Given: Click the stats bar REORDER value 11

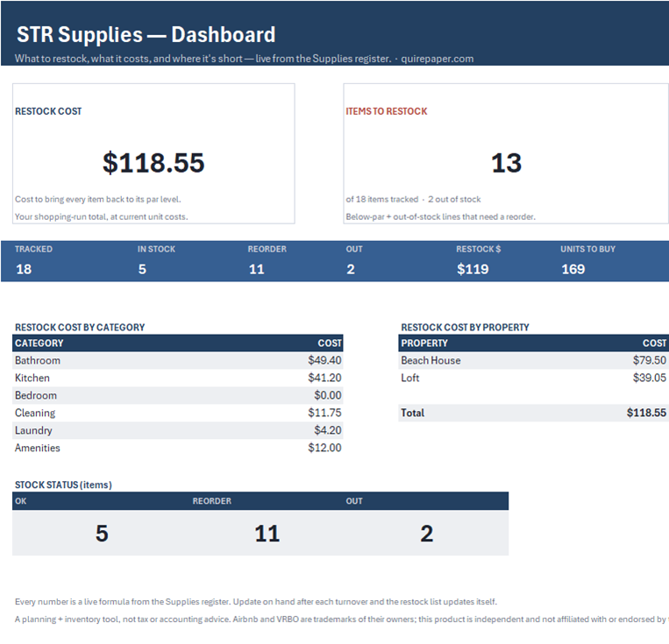Looking at the screenshot, I should point(257,269).
